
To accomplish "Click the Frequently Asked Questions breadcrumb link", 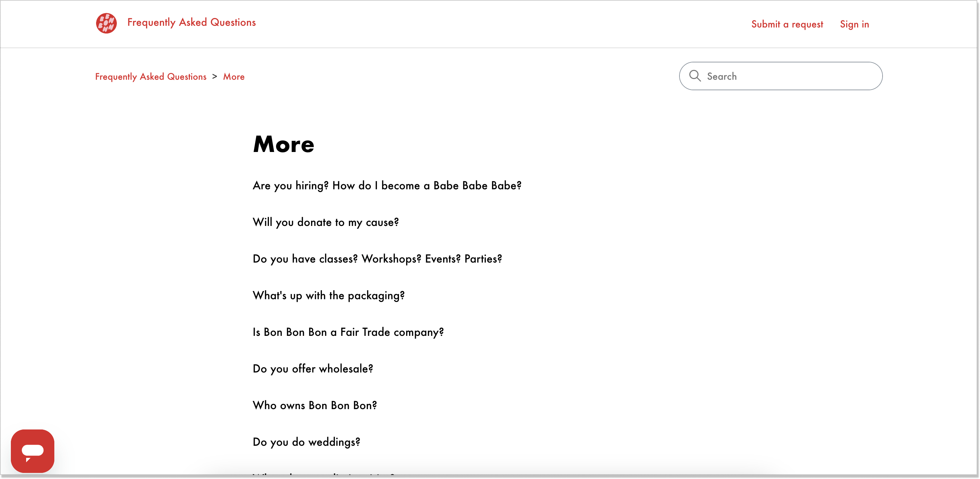I will 150,77.
